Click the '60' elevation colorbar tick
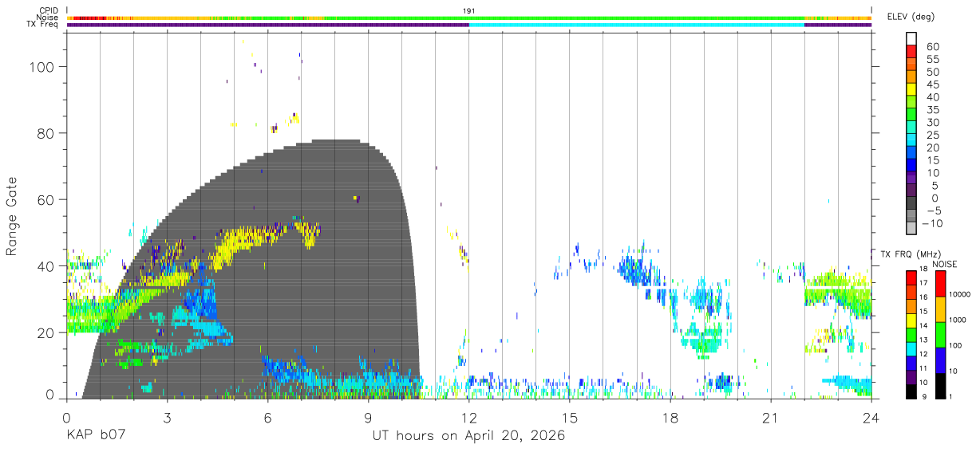980x452 pixels. 932,47
